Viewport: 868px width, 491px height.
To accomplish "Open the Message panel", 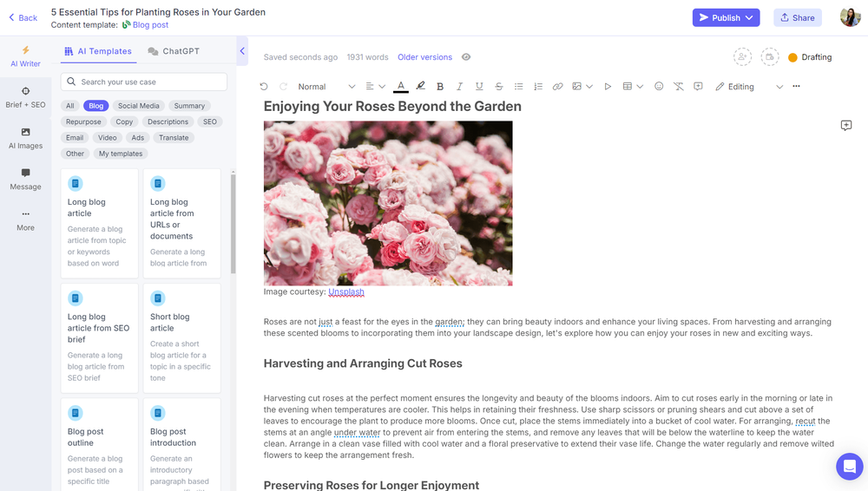I will click(25, 180).
